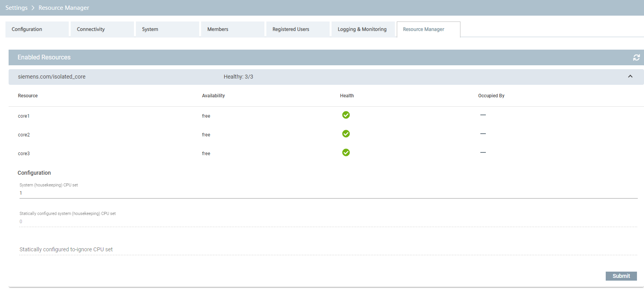This screenshot has width=644, height=290.
Task: Click the siemens.com/isolated_core resource header
Action: click(x=52, y=77)
